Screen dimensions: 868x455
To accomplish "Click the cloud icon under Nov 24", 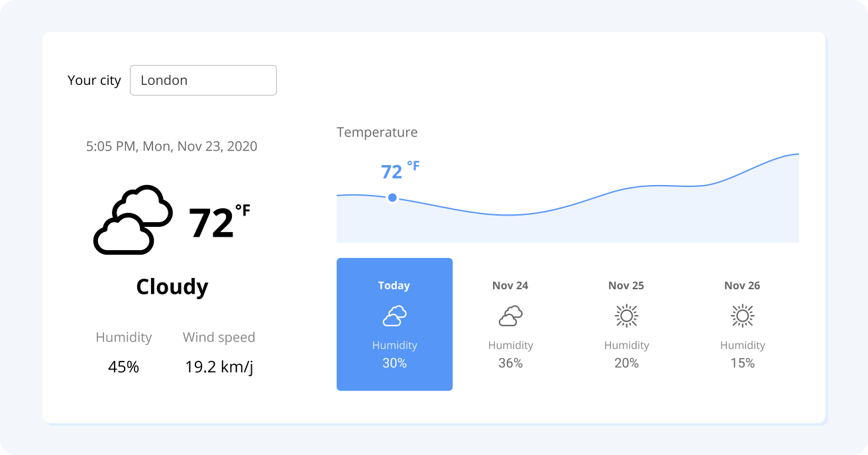I will tap(510, 316).
